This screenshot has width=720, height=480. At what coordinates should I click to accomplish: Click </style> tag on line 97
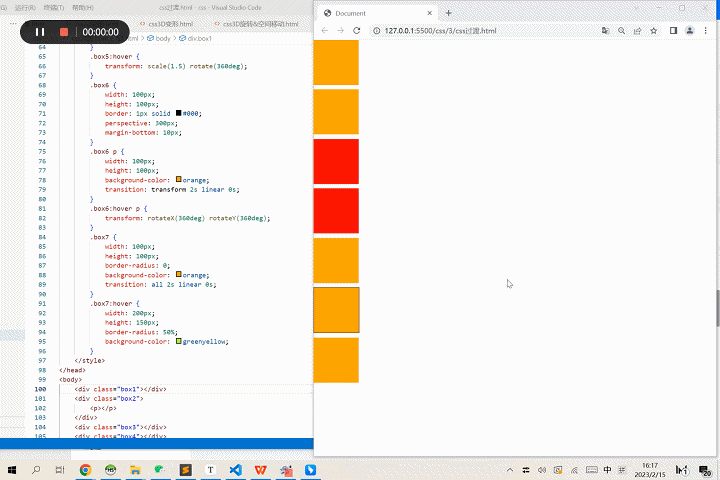click(90, 361)
